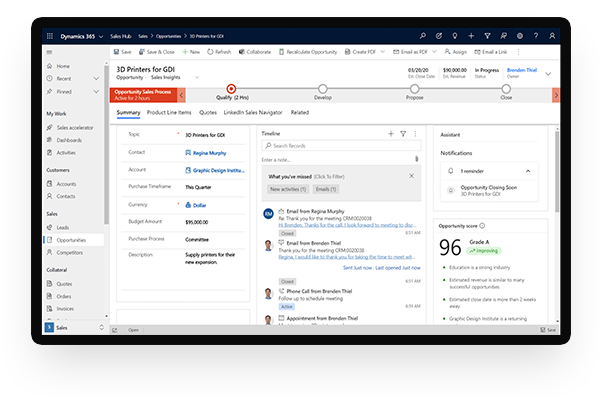Select LinkedIn Sales Navigator tab
Image resolution: width=604 pixels, height=400 pixels.
click(x=253, y=113)
